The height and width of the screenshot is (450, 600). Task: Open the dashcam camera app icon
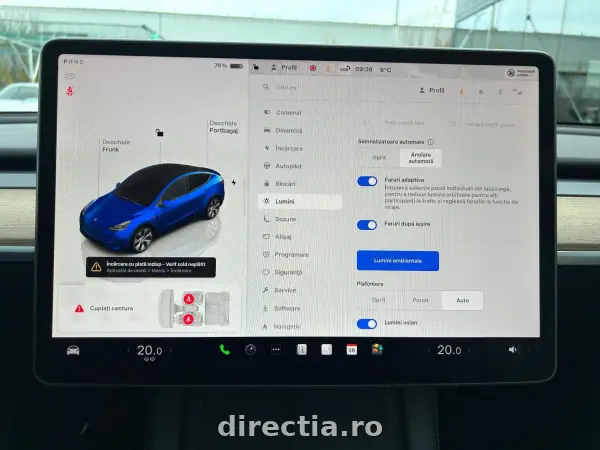click(x=250, y=349)
